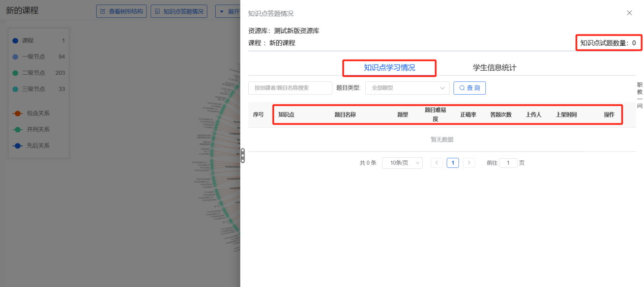Click the 题目名称 column header
The width and height of the screenshot is (644, 287).
(x=345, y=114)
